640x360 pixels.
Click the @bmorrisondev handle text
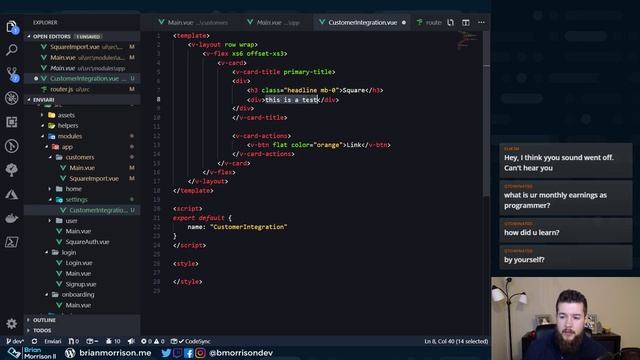click(241, 353)
